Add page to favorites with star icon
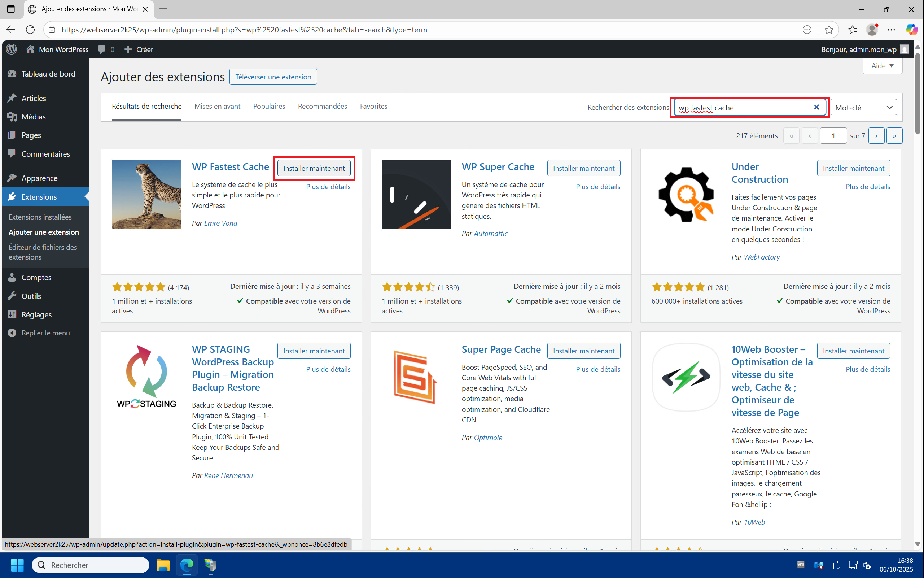The width and height of the screenshot is (924, 578). (828, 30)
